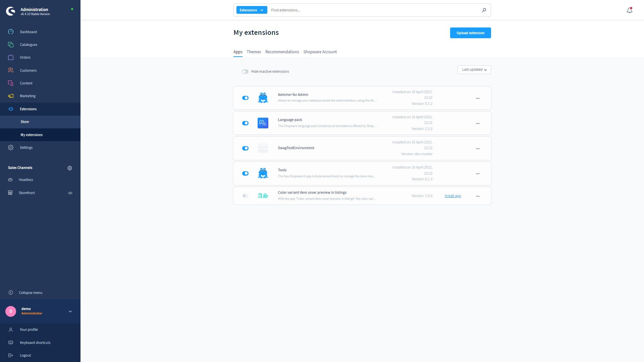The height and width of the screenshot is (362, 644).
Task: Click Upload extension button
Action: tap(470, 33)
